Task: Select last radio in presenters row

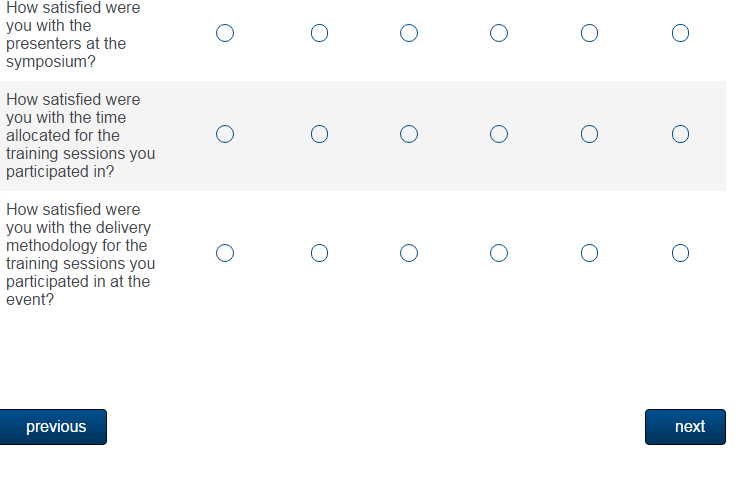Action: (680, 34)
